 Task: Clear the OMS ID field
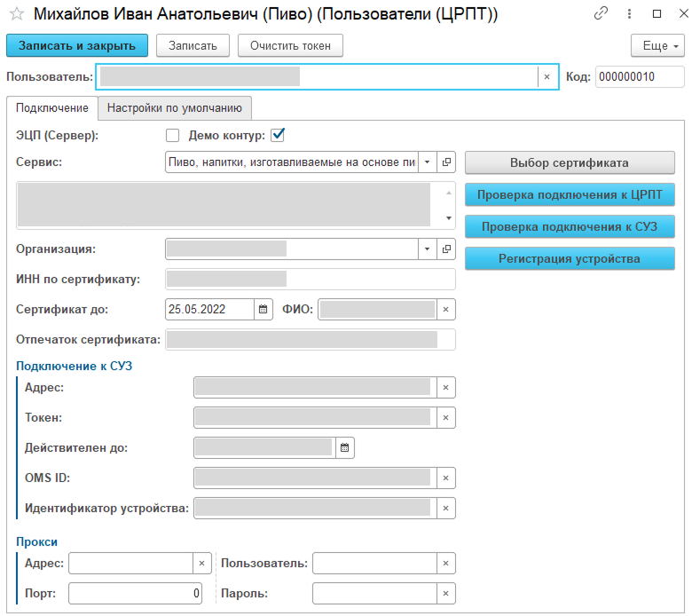click(x=445, y=478)
